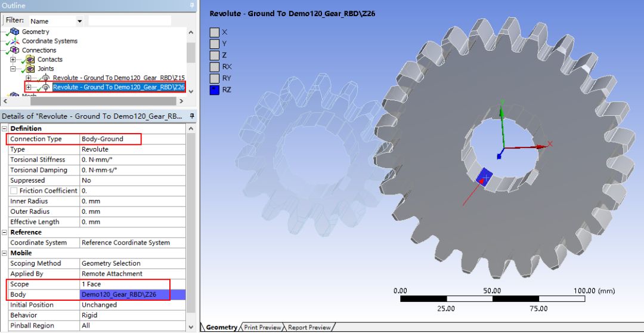Click the joint icon of the Z15 revolute
644x333 pixels.
click(46, 78)
